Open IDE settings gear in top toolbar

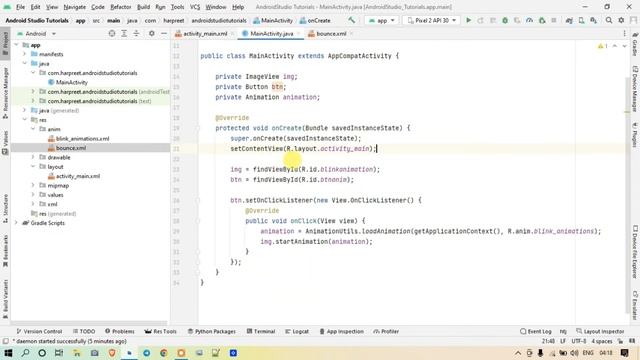pyautogui.click(x=621, y=20)
